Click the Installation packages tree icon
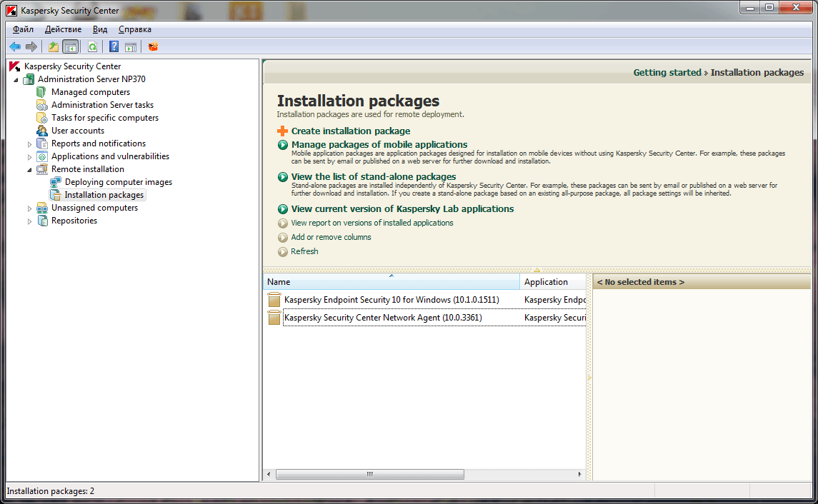The image size is (818, 504). click(55, 195)
